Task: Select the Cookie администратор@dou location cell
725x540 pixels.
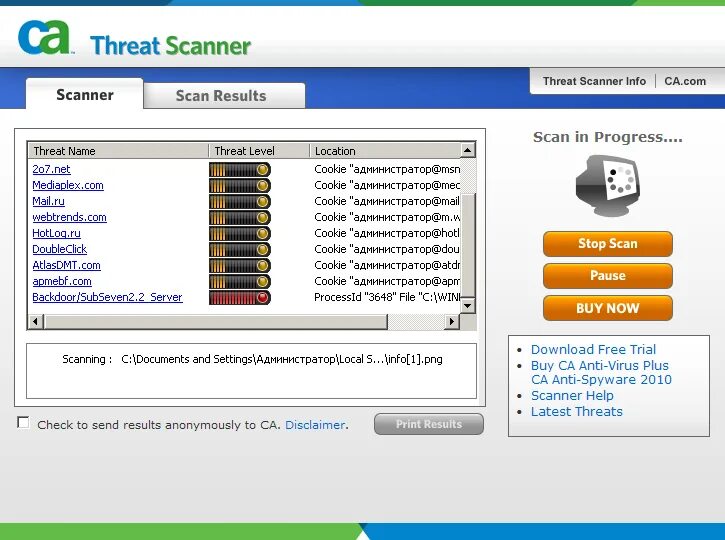Action: (387, 249)
